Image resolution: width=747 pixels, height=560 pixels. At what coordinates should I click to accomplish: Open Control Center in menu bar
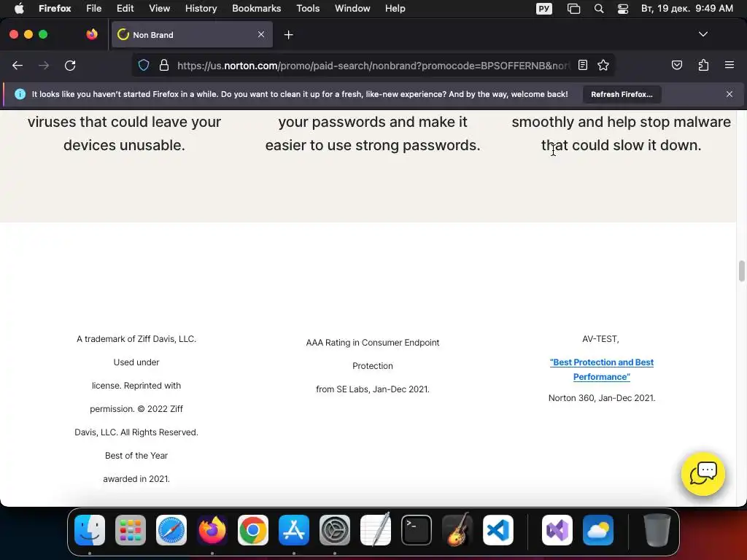(x=623, y=9)
